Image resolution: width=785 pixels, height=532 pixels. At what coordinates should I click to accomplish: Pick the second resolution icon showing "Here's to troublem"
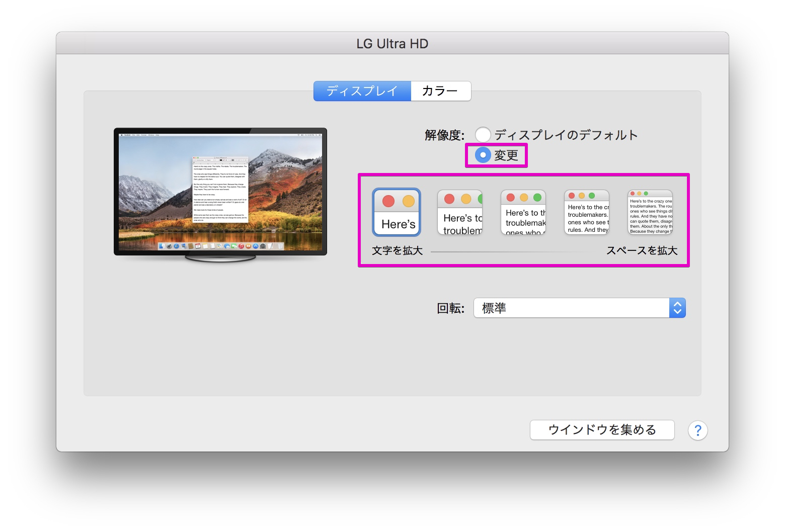tap(460, 212)
